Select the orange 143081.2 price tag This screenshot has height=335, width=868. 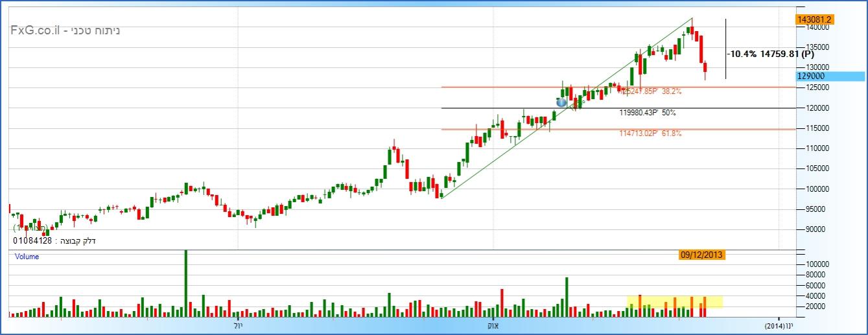point(815,19)
